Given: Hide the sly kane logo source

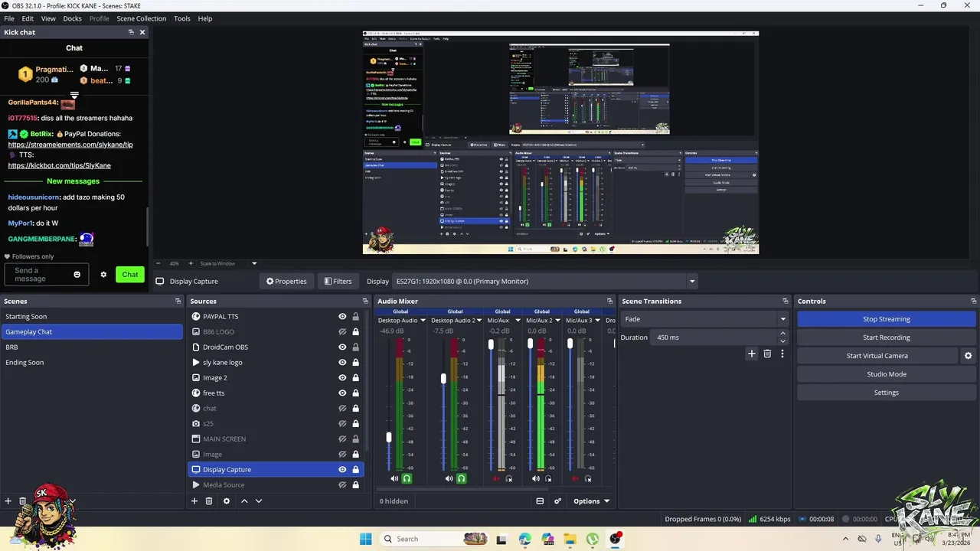Looking at the screenshot, I should pyautogui.click(x=342, y=362).
